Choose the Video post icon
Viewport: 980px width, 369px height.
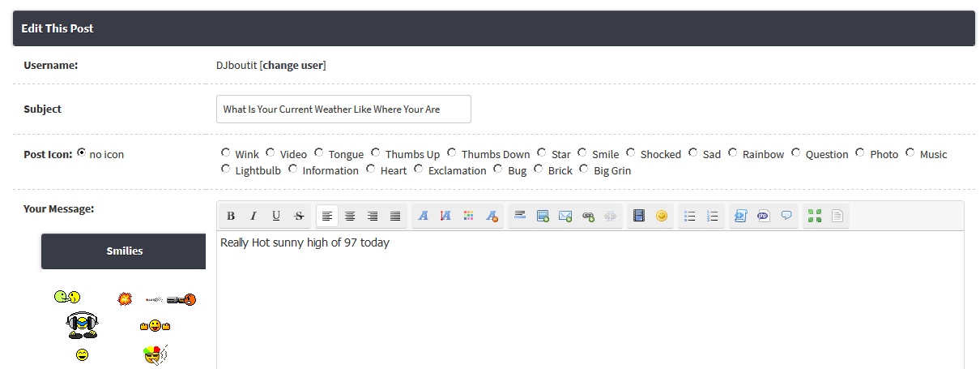(271, 152)
